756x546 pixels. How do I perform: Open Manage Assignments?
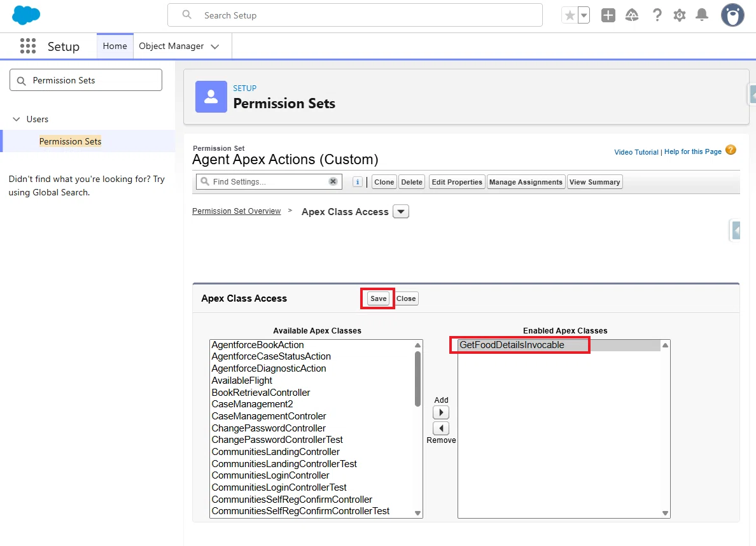526,182
